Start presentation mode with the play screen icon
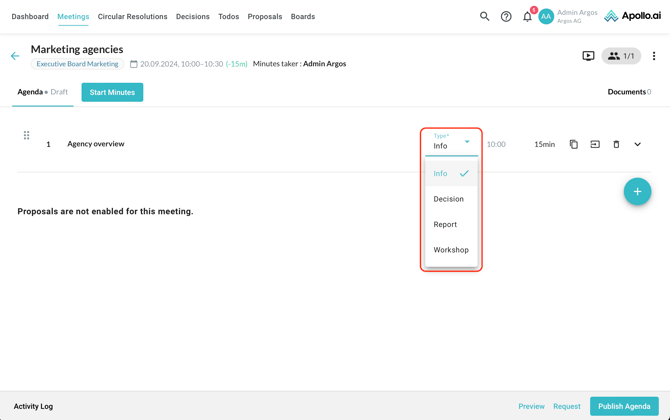Screen dimensions: 670x420 pyautogui.click(x=588, y=56)
